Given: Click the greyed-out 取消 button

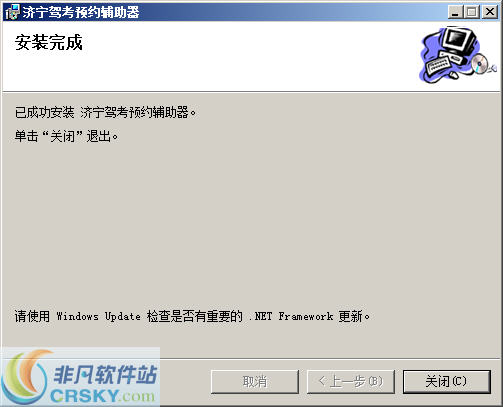Looking at the screenshot, I should pos(255,381).
